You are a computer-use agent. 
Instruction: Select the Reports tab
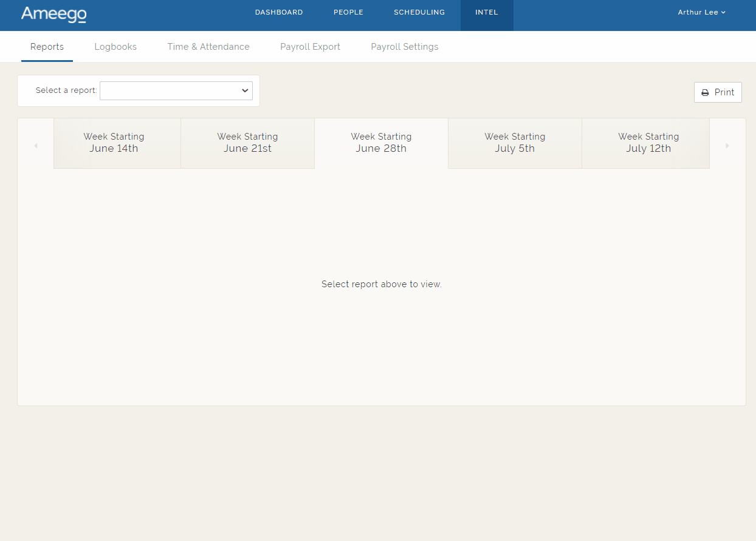[x=47, y=46]
